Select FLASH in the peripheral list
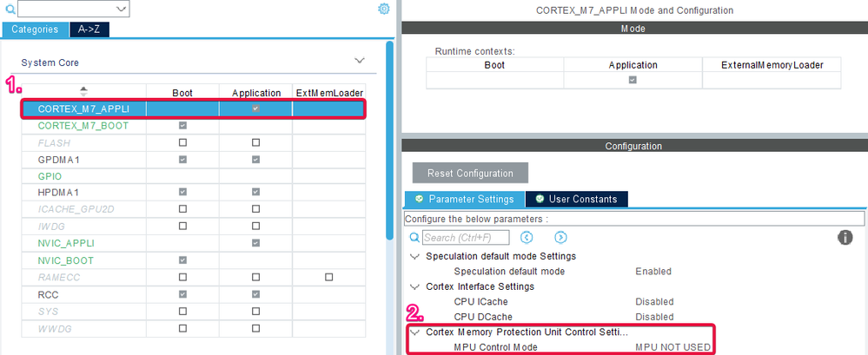Image resolution: width=868 pixels, height=355 pixels. click(x=54, y=142)
